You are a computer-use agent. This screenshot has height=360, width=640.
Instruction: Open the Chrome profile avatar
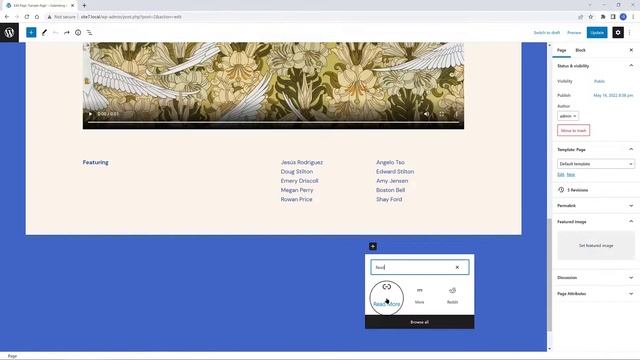tap(623, 17)
